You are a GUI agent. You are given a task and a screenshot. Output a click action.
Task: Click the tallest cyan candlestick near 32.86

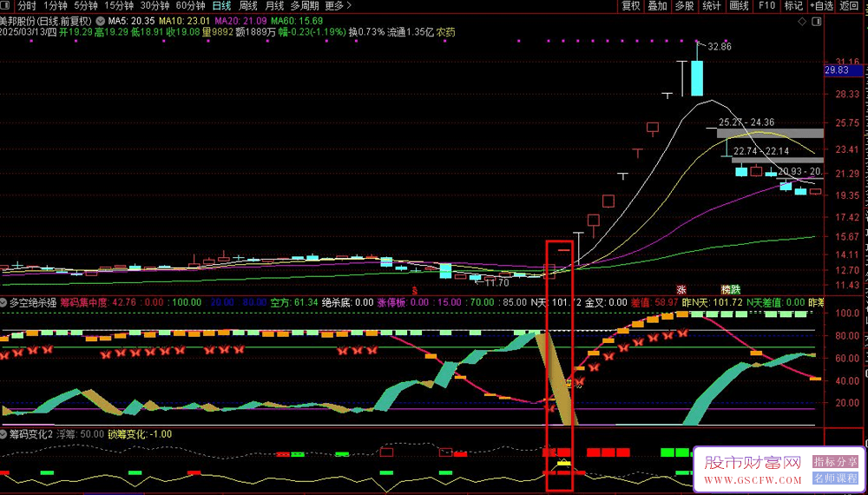point(696,78)
